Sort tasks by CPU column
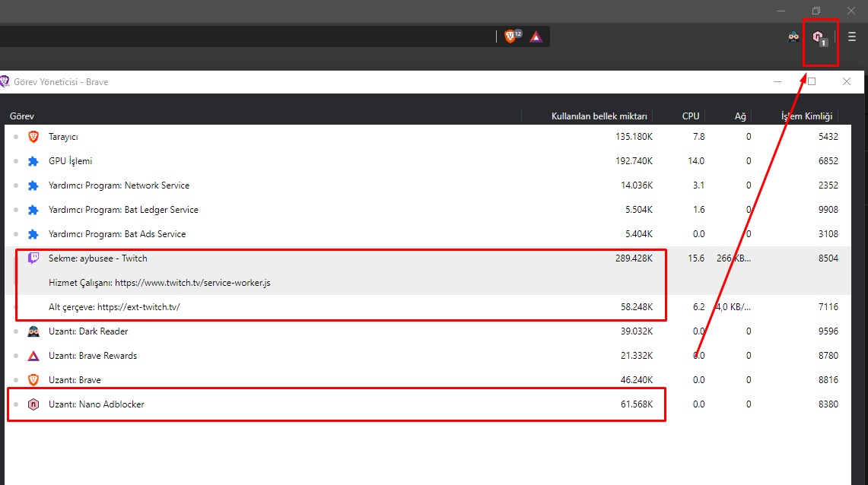Viewport: 868px width, 485px height. [690, 116]
